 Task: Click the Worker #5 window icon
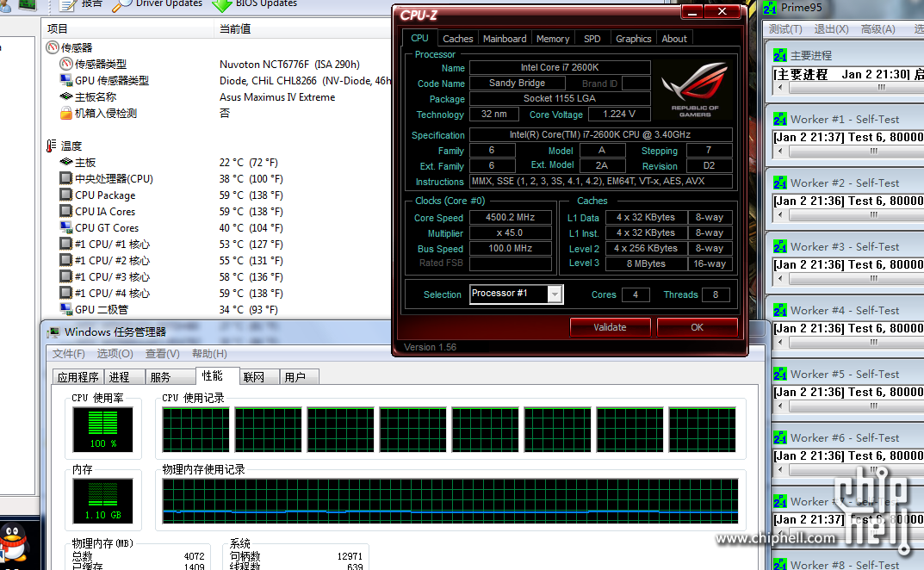780,374
